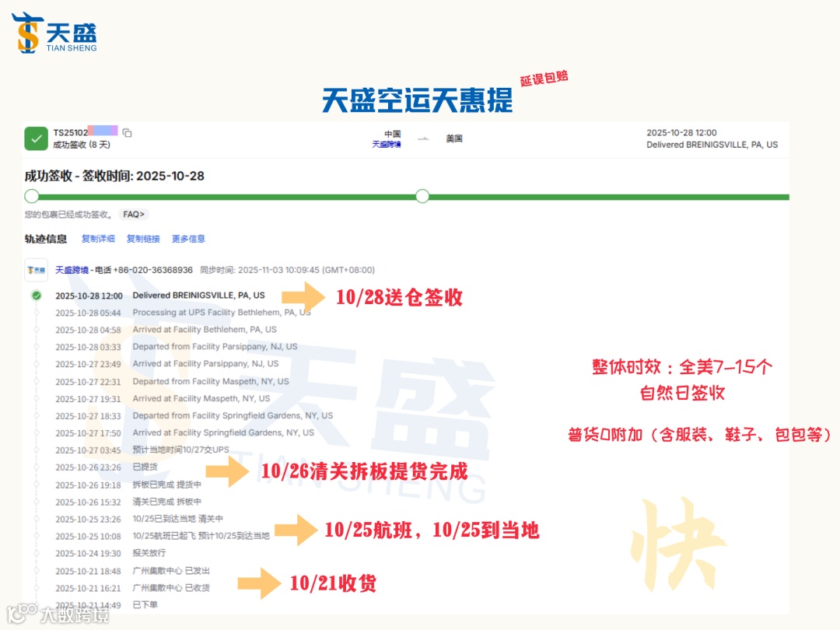Image resolution: width=840 pixels, height=630 pixels.
Task: Click the '已提货' tracking row
Action: click(107, 467)
